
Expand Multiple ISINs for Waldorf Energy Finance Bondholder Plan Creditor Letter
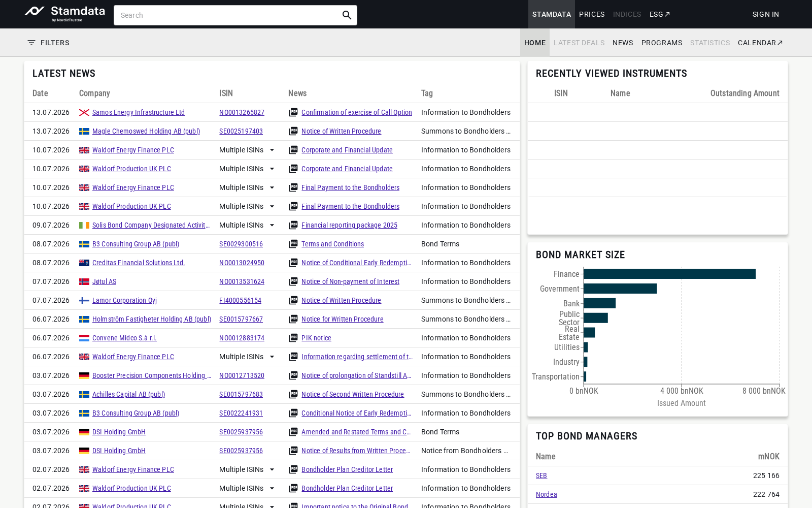pos(272,469)
